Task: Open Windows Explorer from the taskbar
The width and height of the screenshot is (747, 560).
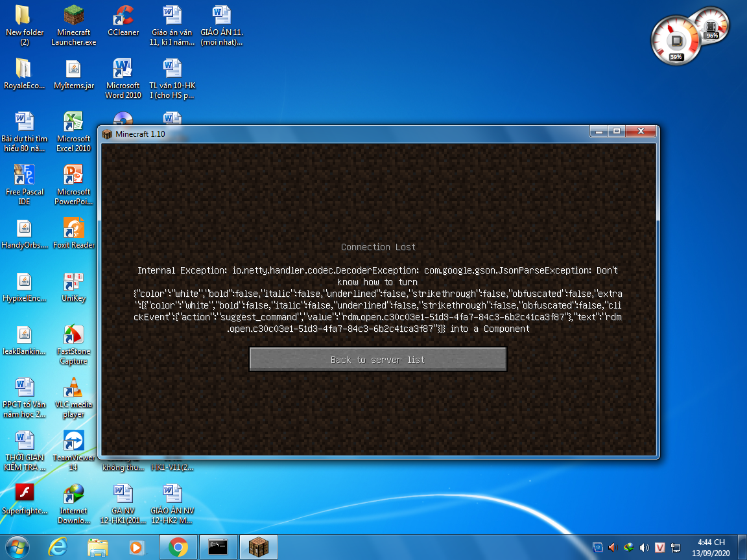Action: pos(98,548)
